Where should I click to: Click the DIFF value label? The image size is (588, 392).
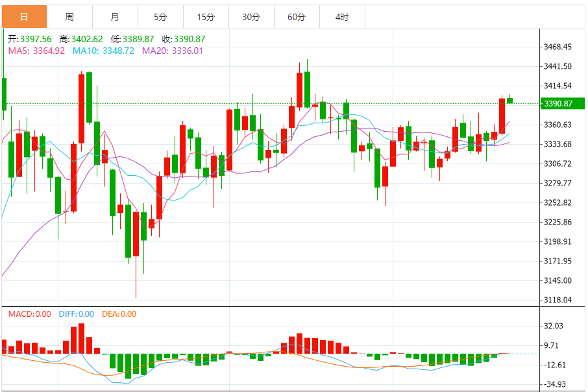click(x=76, y=314)
